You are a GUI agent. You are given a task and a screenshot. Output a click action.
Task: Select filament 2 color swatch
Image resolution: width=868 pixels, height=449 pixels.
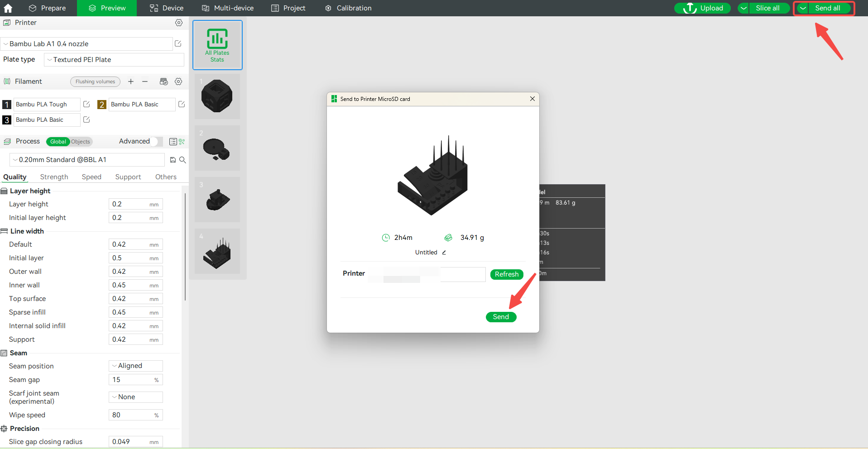coord(102,105)
